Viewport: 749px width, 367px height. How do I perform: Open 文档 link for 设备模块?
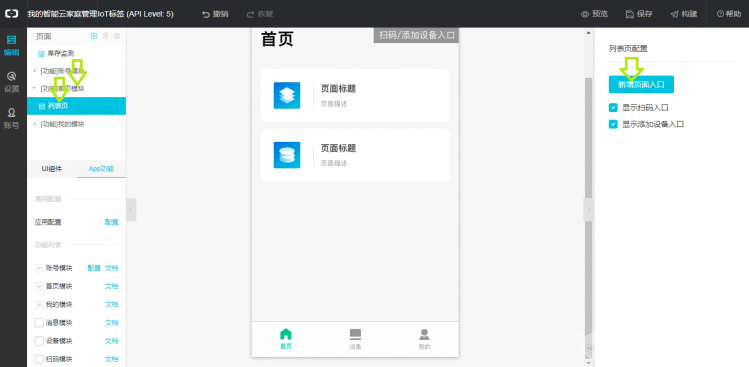tap(112, 341)
